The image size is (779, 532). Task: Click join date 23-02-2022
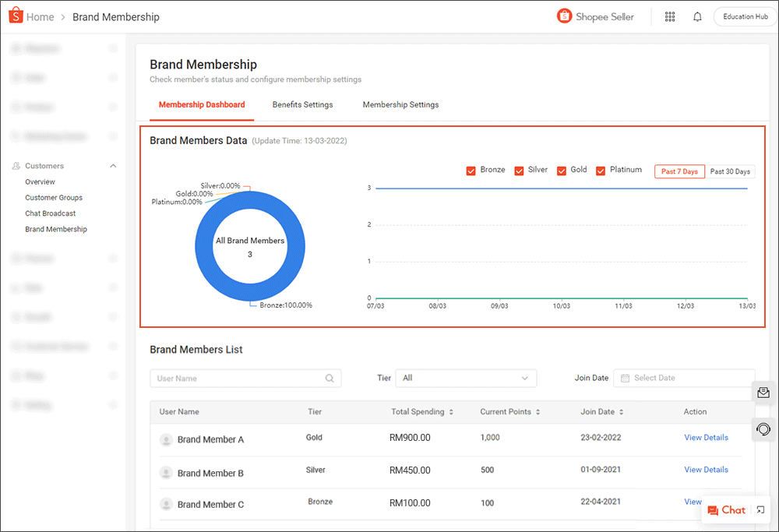pos(601,438)
